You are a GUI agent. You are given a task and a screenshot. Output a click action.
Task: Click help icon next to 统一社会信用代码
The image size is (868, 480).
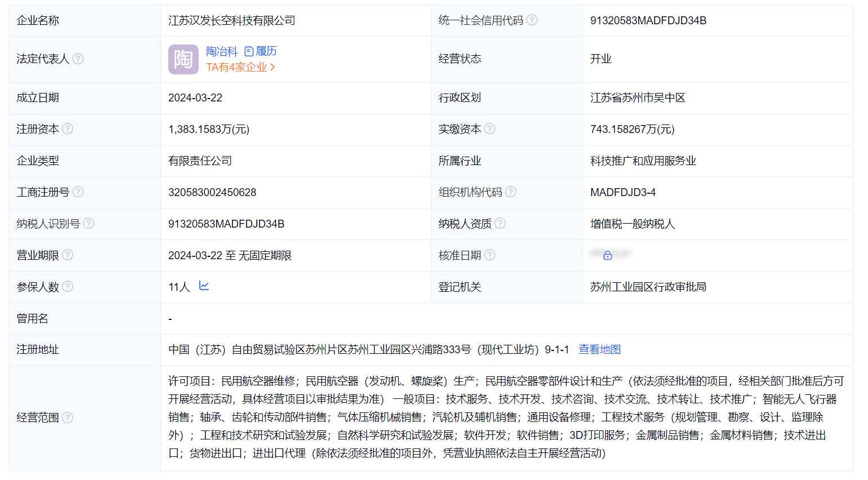[532, 20]
